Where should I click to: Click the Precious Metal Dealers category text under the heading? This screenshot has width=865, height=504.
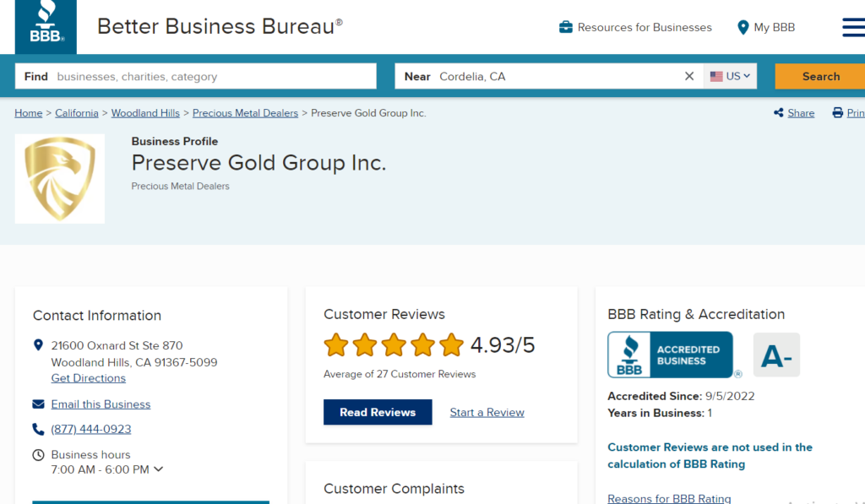coord(181,187)
